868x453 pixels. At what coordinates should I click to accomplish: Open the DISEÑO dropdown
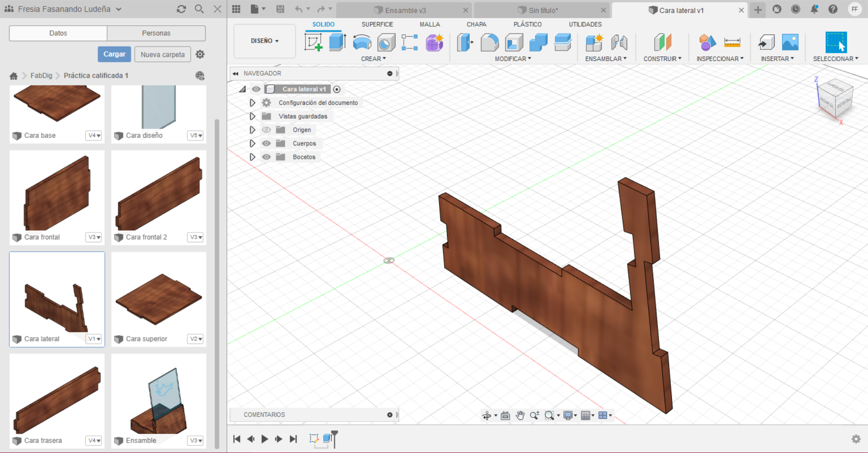pos(264,41)
